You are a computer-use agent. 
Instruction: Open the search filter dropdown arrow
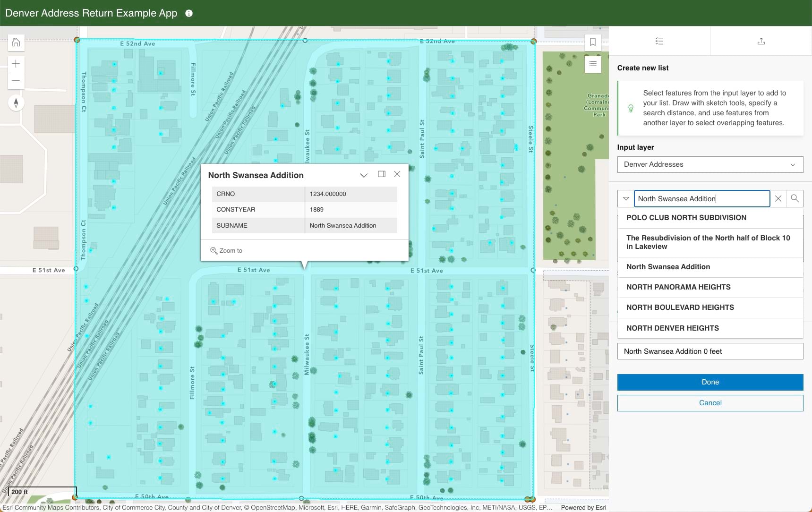click(x=625, y=198)
